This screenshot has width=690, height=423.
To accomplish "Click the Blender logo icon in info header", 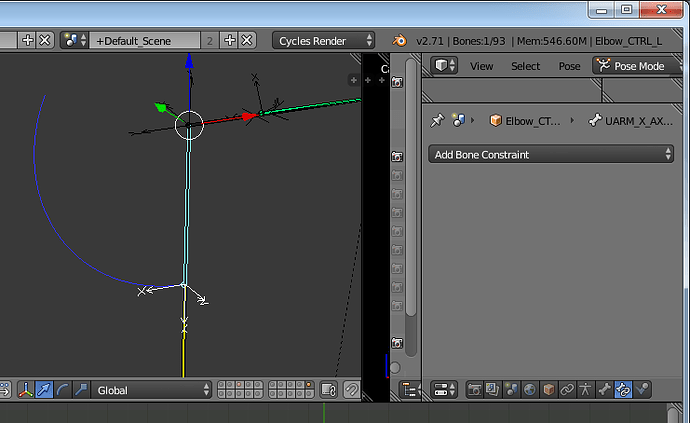I will click(x=399, y=41).
